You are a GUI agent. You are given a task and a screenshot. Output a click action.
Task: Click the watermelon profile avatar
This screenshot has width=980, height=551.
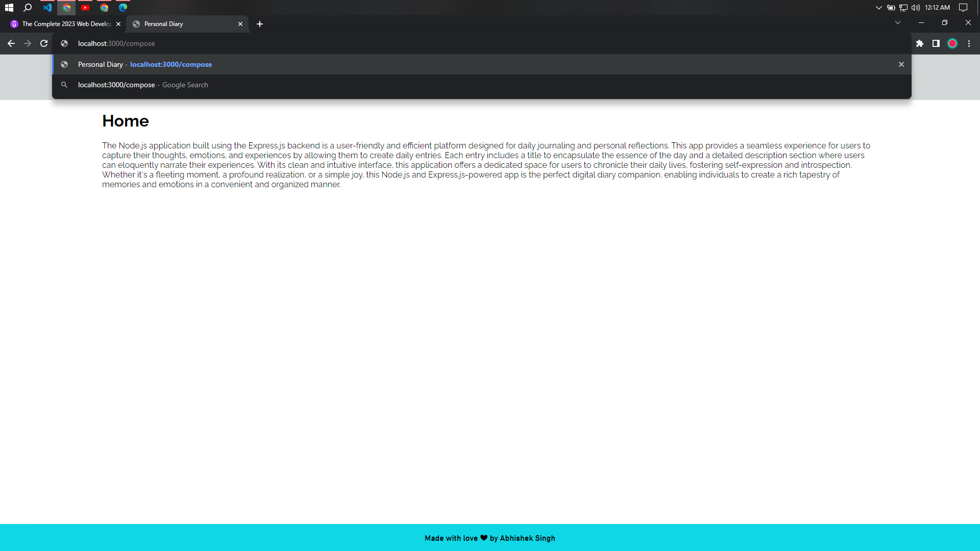point(952,43)
